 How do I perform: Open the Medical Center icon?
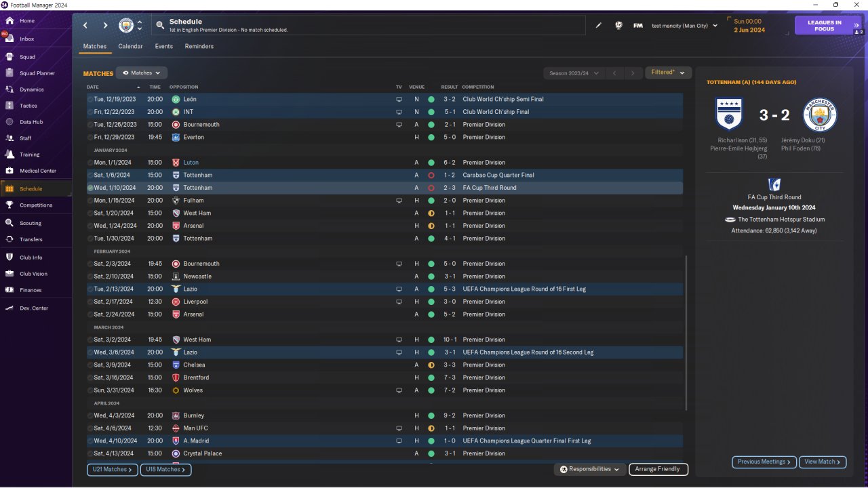pyautogui.click(x=9, y=171)
